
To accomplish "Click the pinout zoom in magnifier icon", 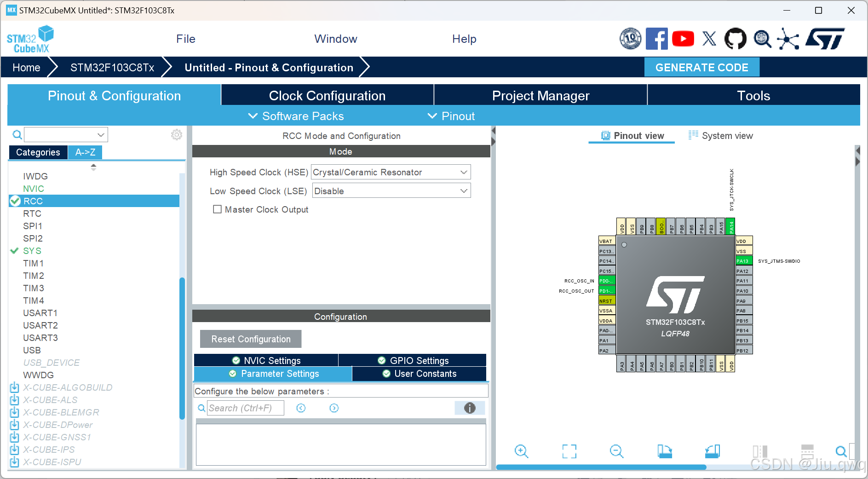I will 521,451.
